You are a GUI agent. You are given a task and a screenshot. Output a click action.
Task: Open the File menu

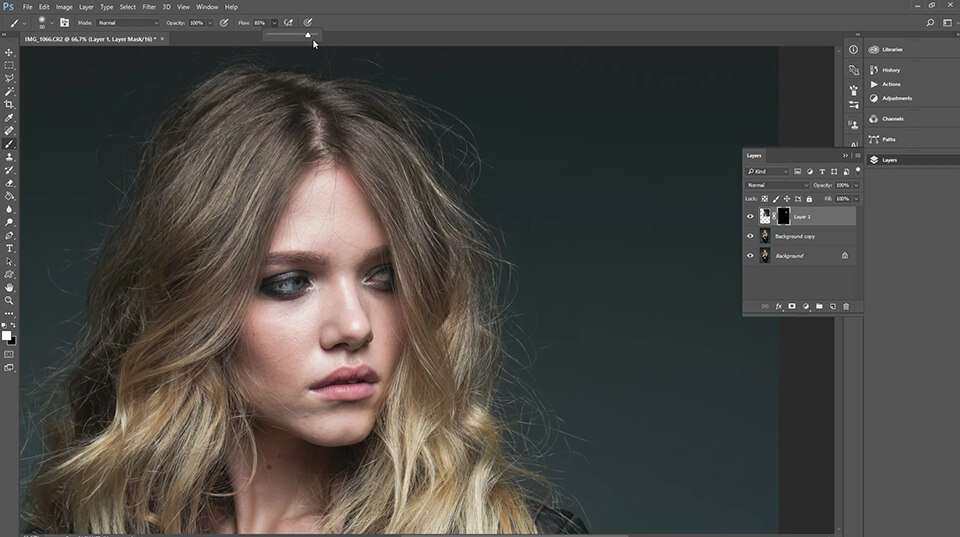(28, 7)
